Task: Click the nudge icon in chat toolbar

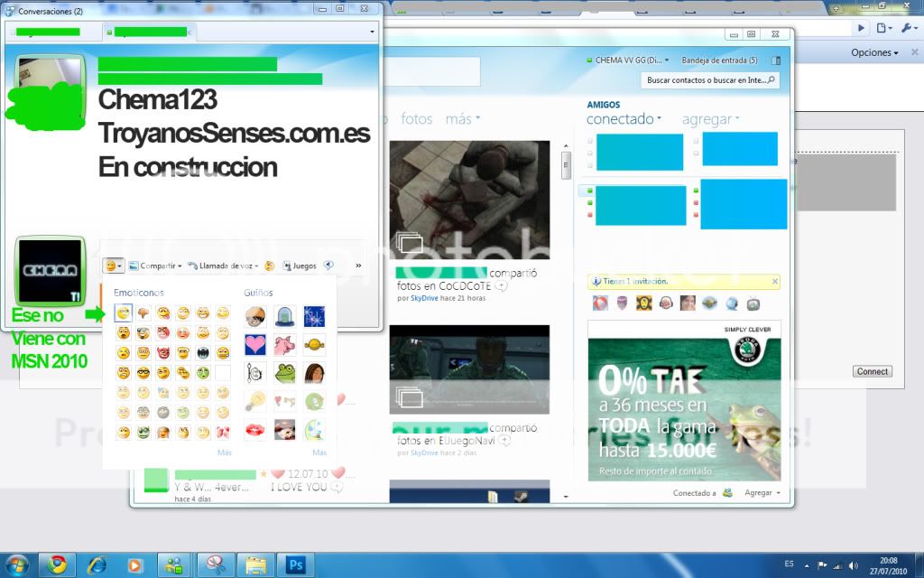Action: [x=328, y=266]
